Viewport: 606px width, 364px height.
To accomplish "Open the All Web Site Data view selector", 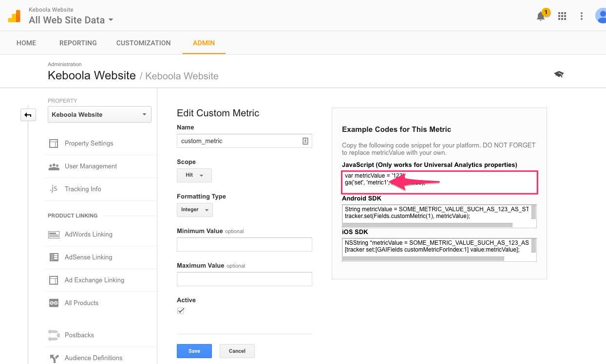I will click(71, 20).
